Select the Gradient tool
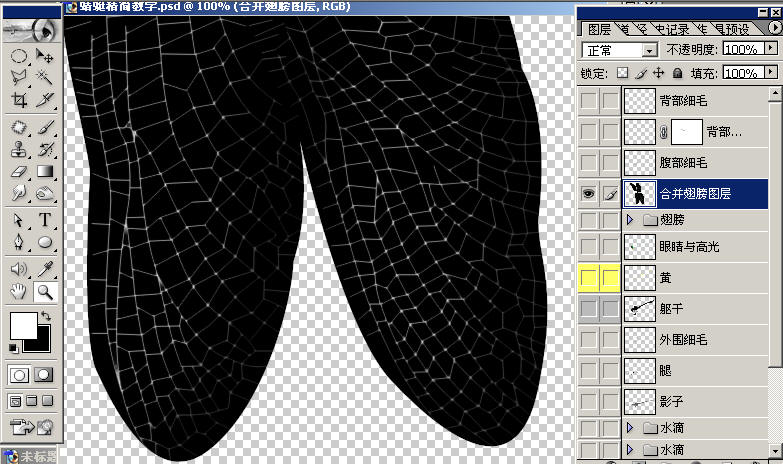 click(x=44, y=171)
